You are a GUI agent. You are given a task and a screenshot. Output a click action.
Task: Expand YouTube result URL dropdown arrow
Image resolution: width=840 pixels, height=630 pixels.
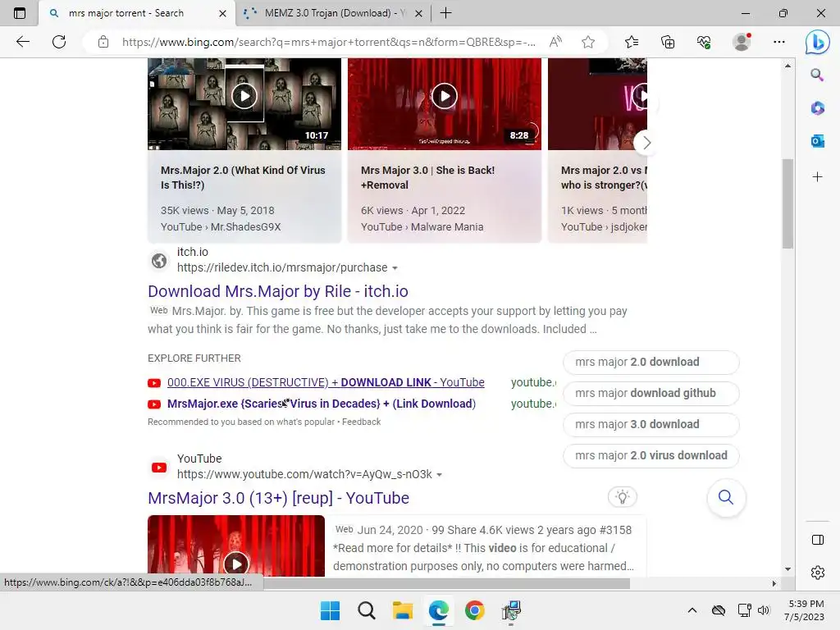[440, 475]
